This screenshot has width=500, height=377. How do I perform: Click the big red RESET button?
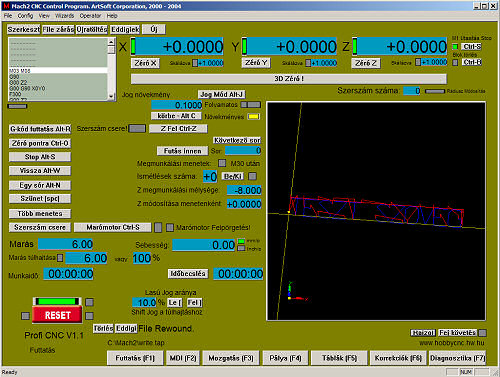coord(57,315)
